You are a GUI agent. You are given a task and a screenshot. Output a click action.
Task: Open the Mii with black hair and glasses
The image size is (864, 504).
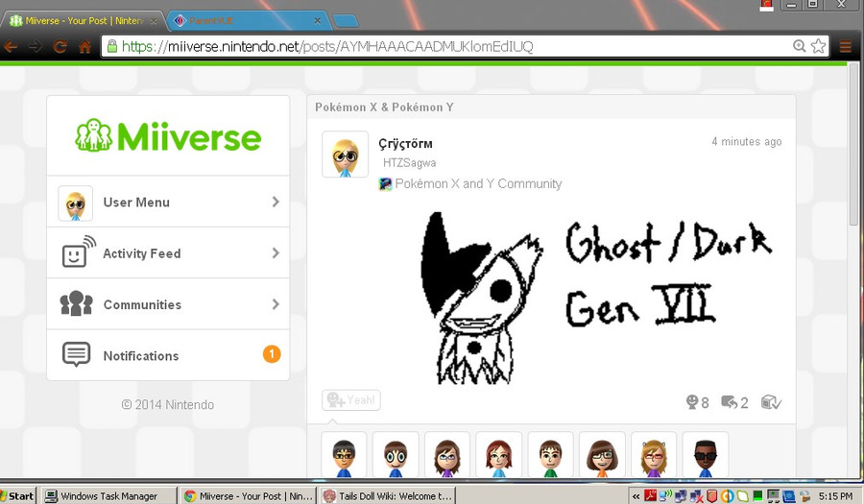(344, 455)
